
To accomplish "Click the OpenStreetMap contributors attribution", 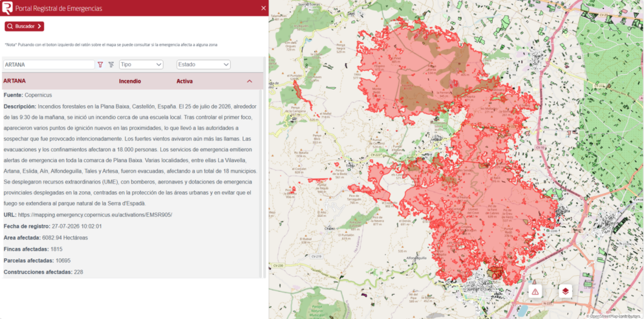I will 614,316.
